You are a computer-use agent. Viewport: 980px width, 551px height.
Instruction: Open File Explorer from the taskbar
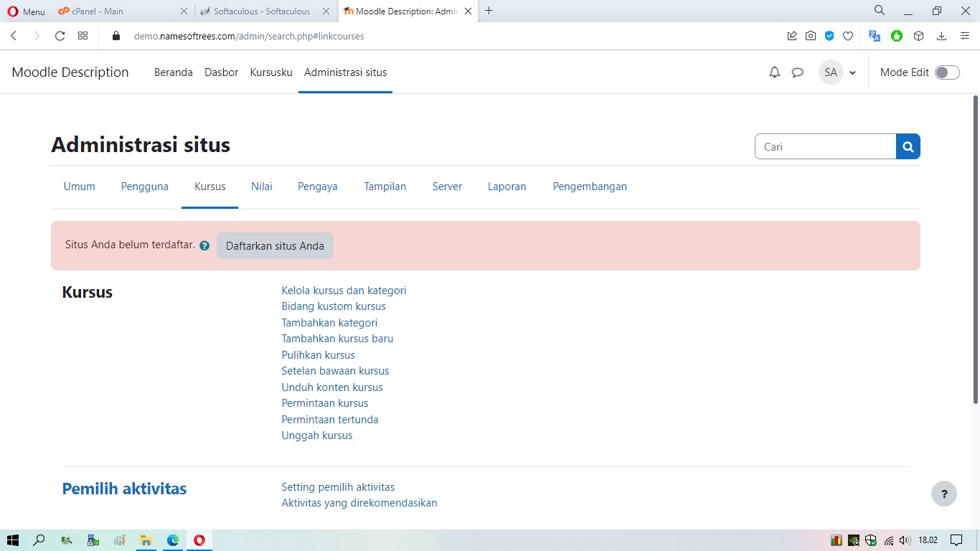pos(146,540)
